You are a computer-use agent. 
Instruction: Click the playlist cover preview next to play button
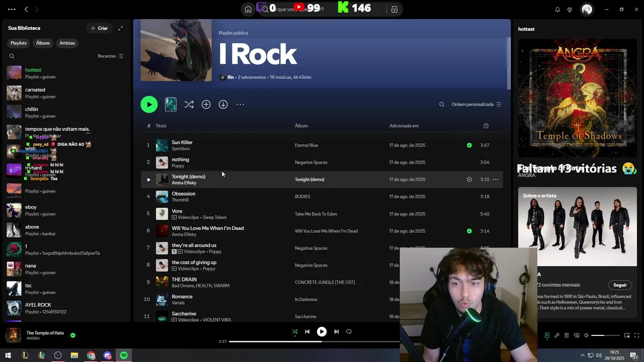click(x=171, y=104)
